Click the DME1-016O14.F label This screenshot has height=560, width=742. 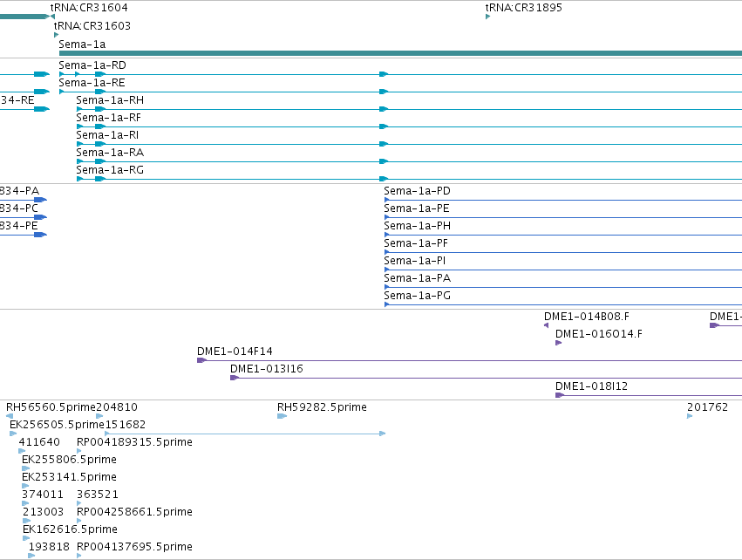click(599, 334)
